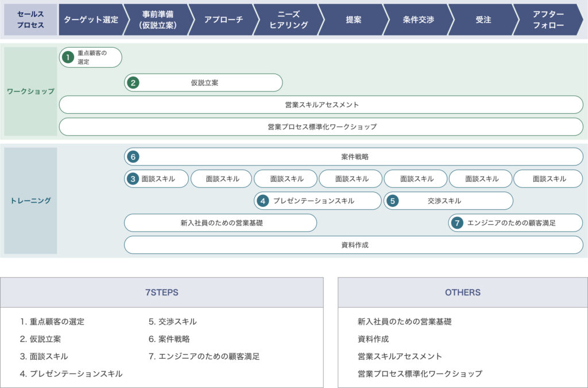
Task: Open the 資料作成 training bar
Action: [354, 245]
